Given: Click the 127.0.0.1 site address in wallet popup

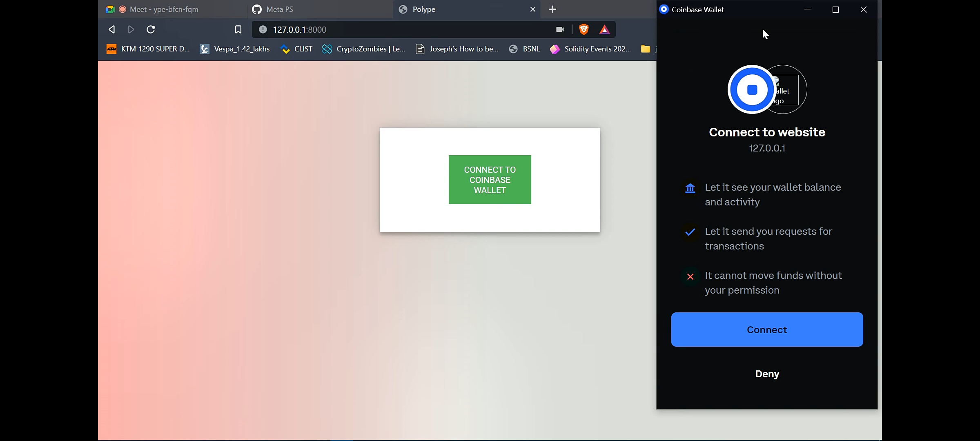Looking at the screenshot, I should click(x=767, y=148).
